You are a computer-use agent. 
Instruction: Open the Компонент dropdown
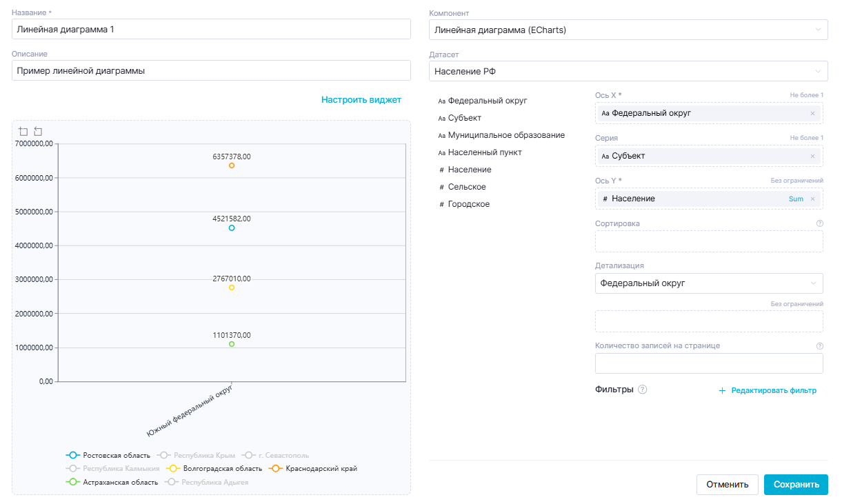click(x=628, y=30)
